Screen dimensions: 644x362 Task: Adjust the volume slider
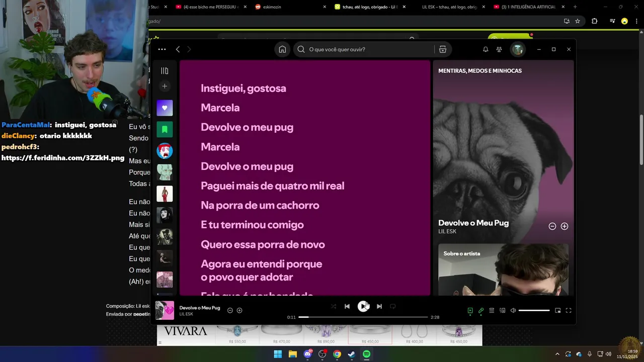[534, 311]
